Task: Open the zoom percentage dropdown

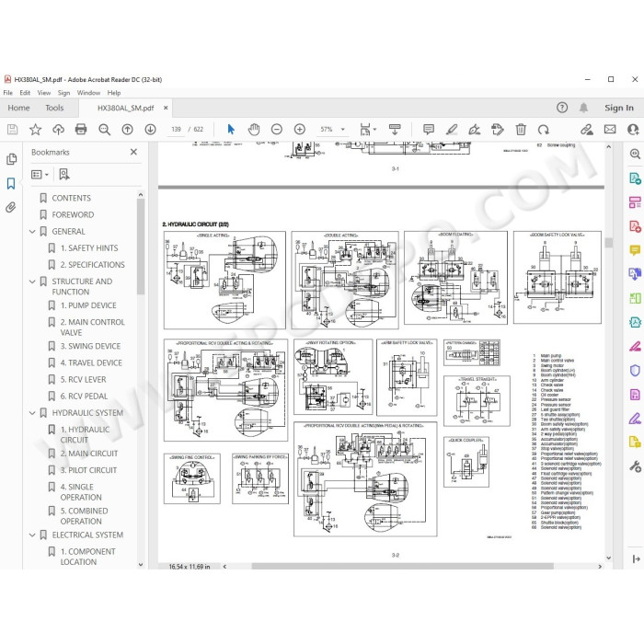Action: click(343, 130)
